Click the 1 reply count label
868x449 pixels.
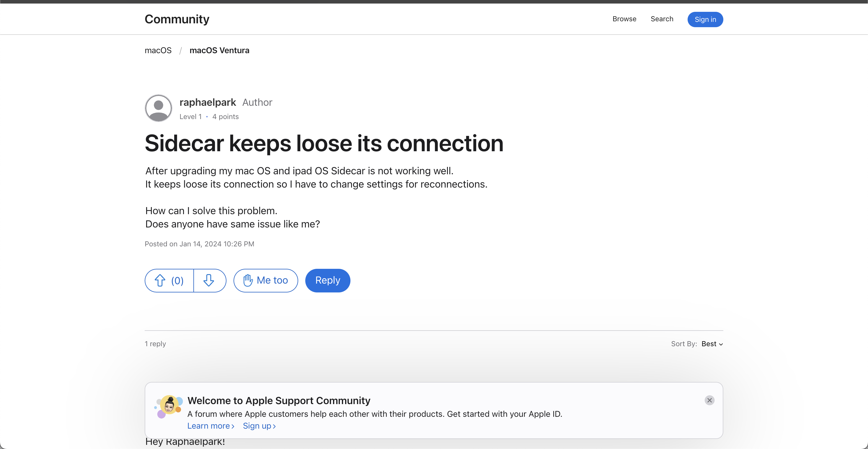155,344
